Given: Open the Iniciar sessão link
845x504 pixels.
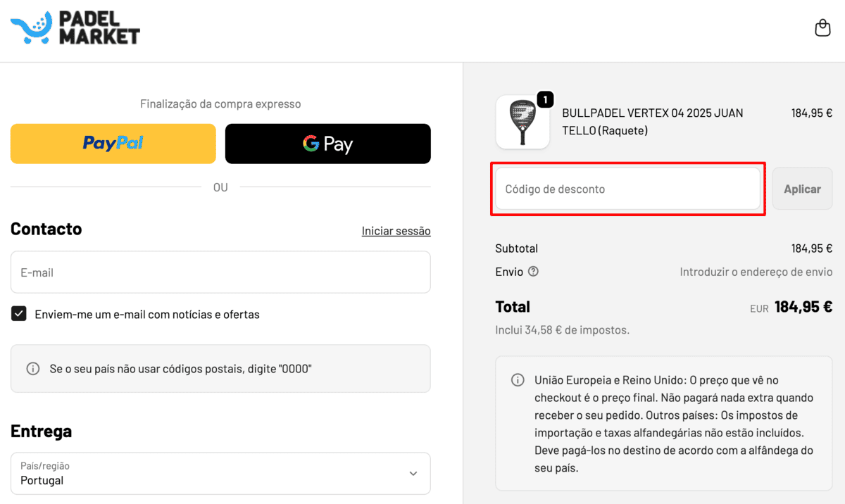Looking at the screenshot, I should [x=396, y=231].
